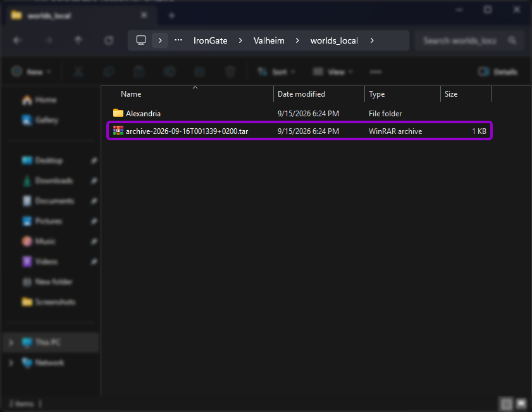Open the Sort dropdown menu
The height and width of the screenshot is (412, 532).
tap(276, 72)
